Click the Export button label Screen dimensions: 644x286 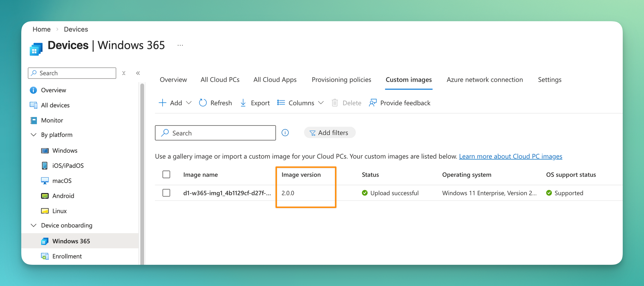point(260,103)
